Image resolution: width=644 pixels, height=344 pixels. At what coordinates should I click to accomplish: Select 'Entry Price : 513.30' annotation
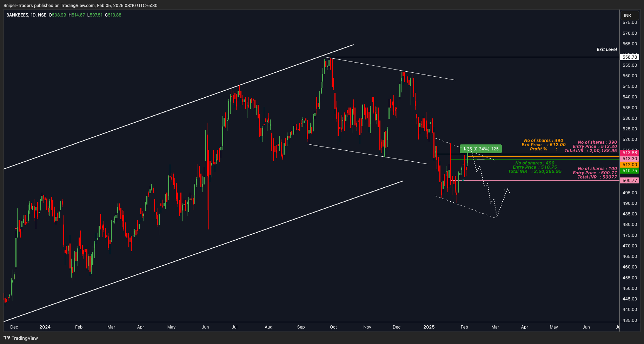pos(595,147)
